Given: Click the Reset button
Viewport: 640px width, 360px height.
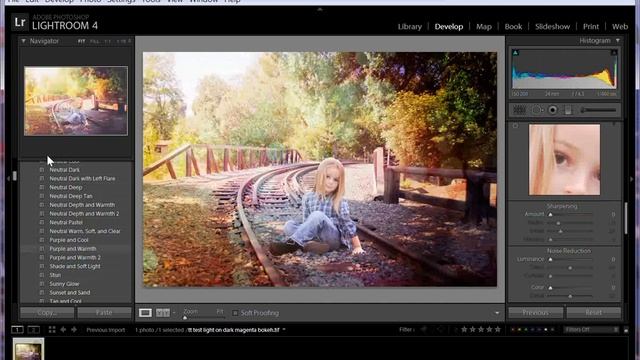Looking at the screenshot, I should point(593,313).
